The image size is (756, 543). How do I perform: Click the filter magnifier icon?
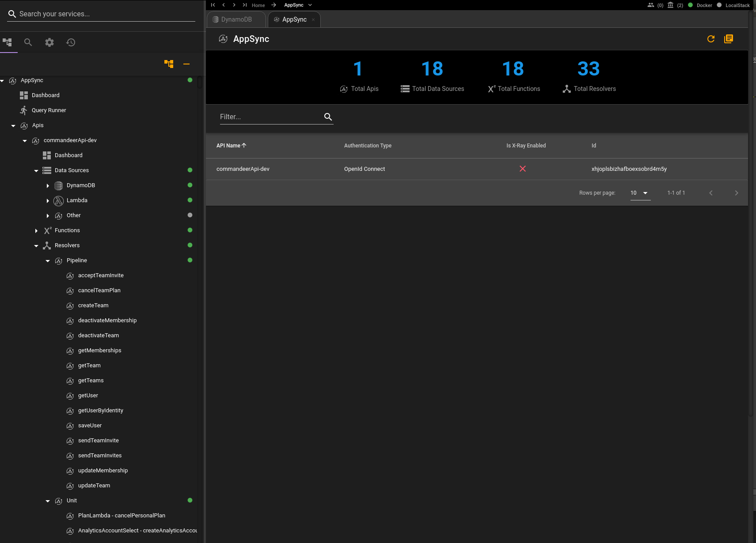coord(328,117)
